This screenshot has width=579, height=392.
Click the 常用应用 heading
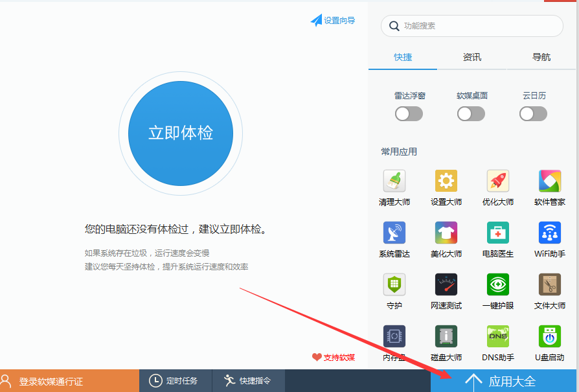click(399, 152)
